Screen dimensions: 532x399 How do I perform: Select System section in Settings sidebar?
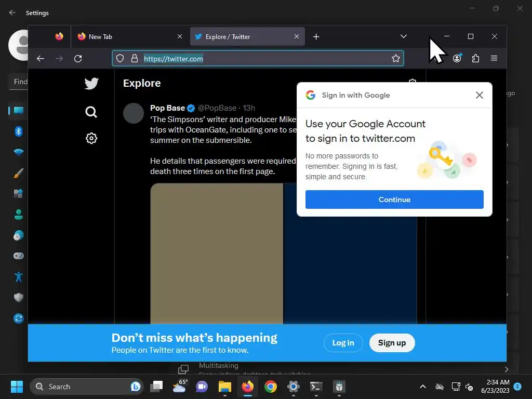tap(18, 110)
